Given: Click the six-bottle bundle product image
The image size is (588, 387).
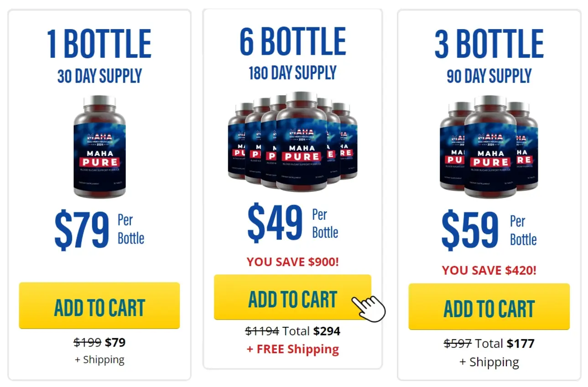Looking at the screenshot, I should (x=292, y=142).
